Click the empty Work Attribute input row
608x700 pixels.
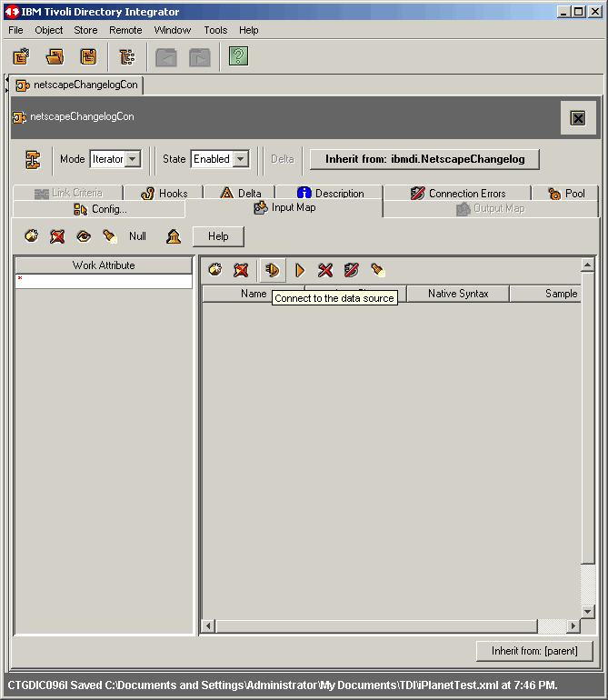click(104, 282)
